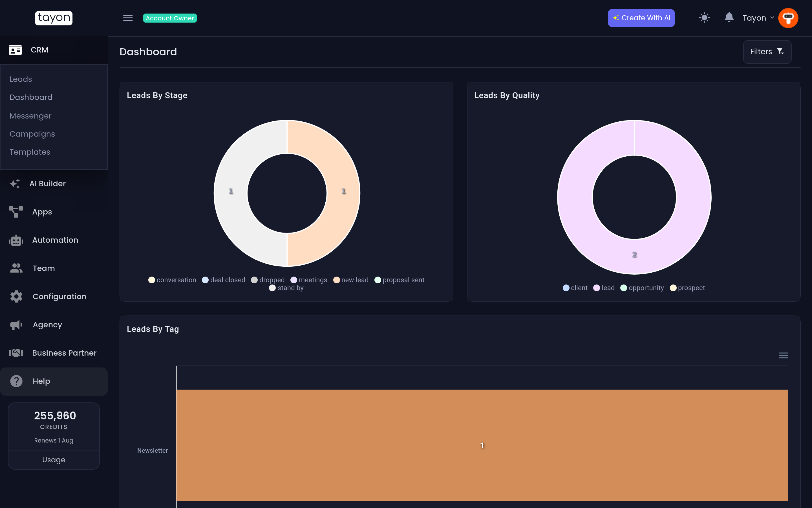812x508 pixels.
Task: Click the Apps diagram icon
Action: [16, 212]
